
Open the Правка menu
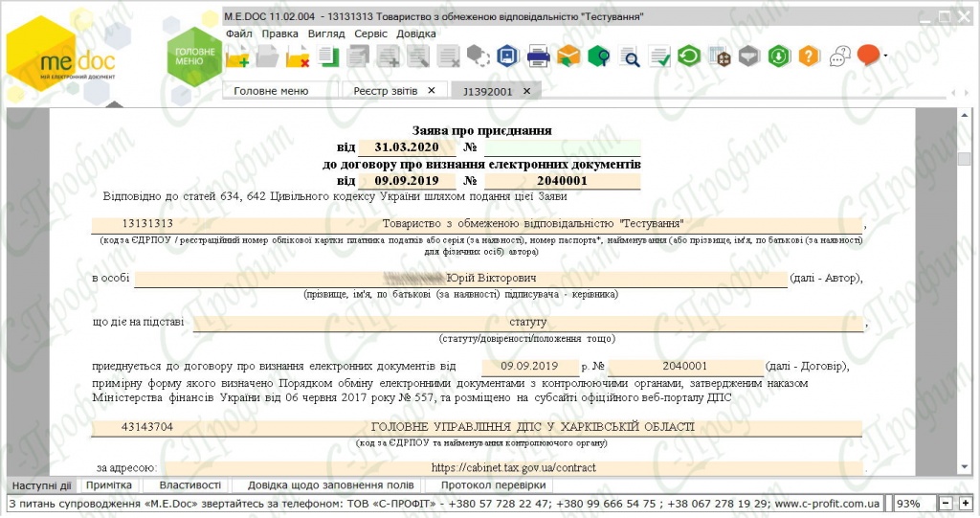(279, 34)
